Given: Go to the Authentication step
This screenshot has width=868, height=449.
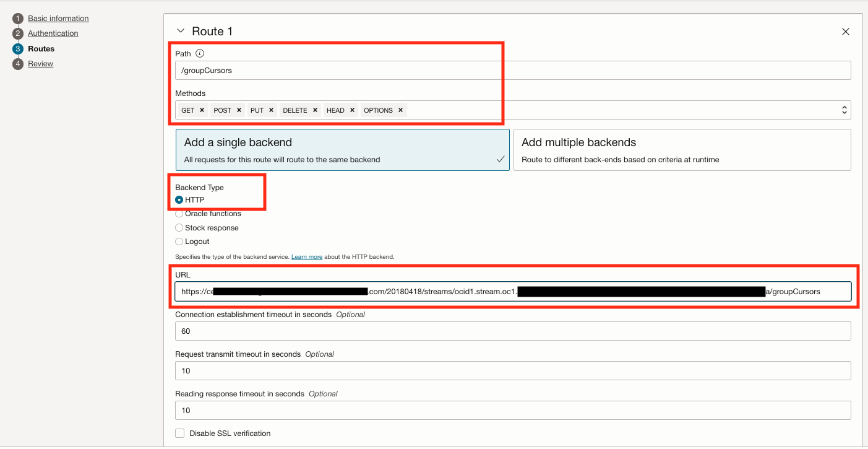Looking at the screenshot, I should [53, 33].
